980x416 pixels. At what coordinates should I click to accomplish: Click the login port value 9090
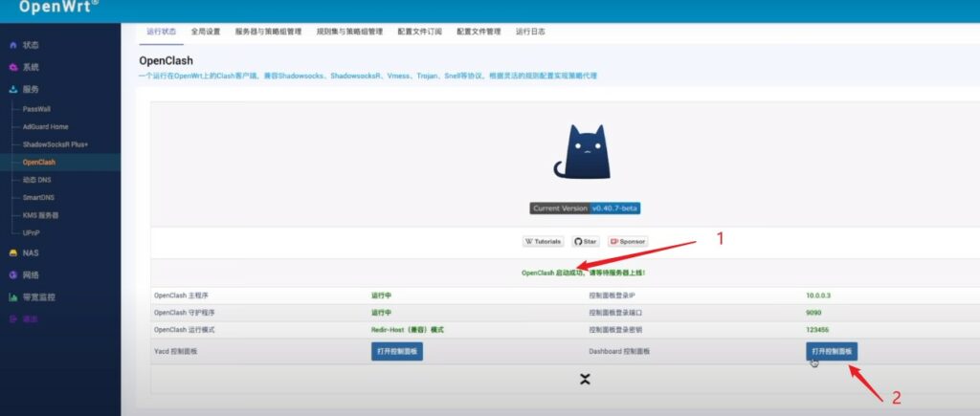point(813,313)
